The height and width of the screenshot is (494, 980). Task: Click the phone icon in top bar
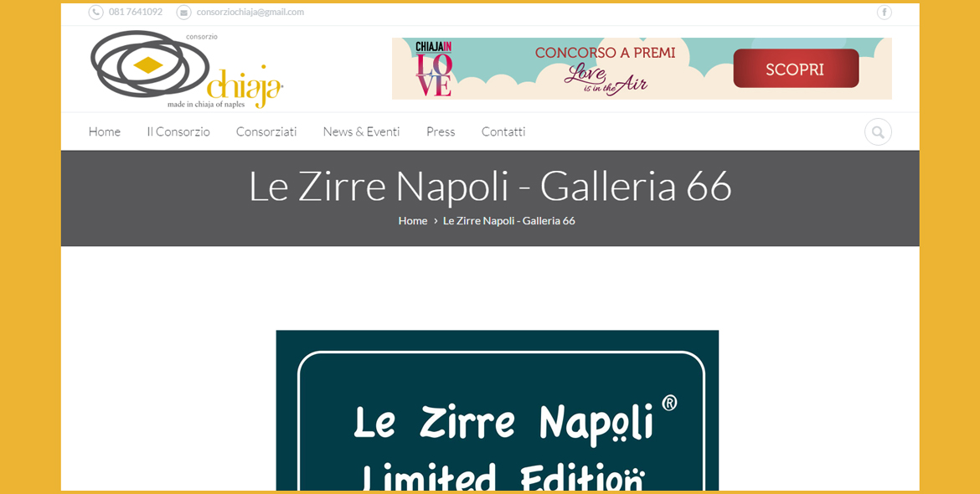click(95, 13)
